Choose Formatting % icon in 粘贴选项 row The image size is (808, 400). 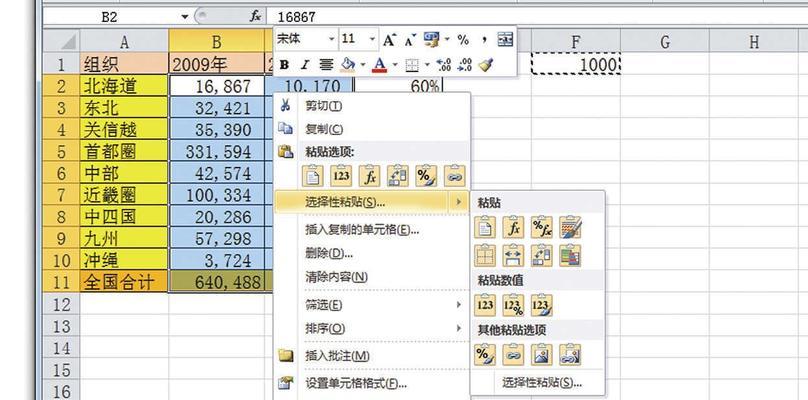[426, 176]
